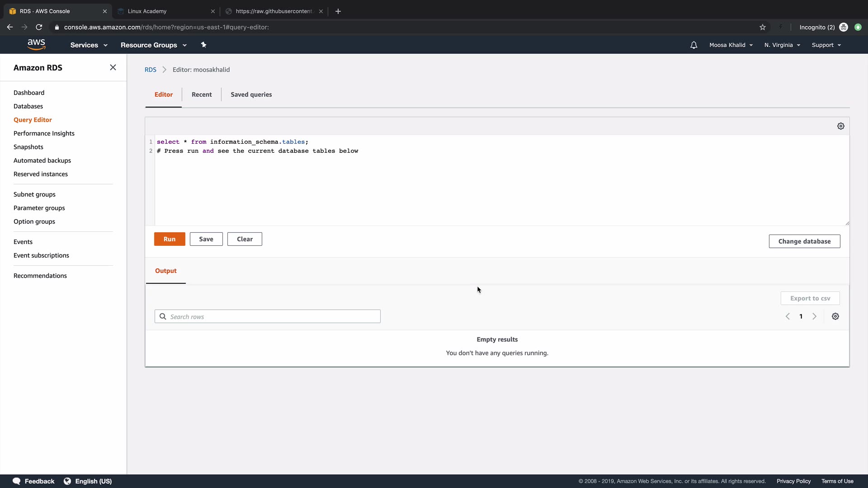
Task: Go to the previous results page arrow
Action: click(x=788, y=316)
